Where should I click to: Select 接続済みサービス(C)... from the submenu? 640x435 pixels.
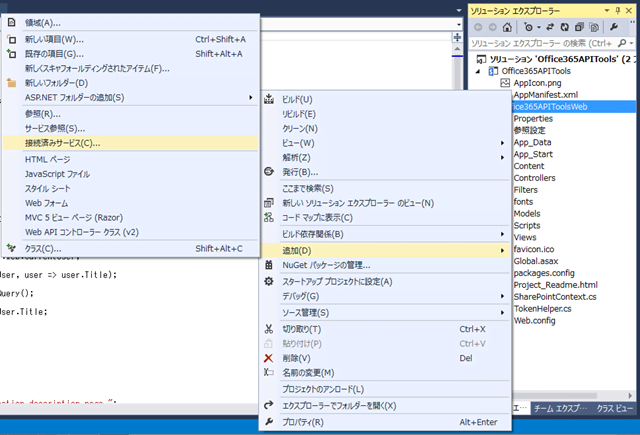point(63,143)
